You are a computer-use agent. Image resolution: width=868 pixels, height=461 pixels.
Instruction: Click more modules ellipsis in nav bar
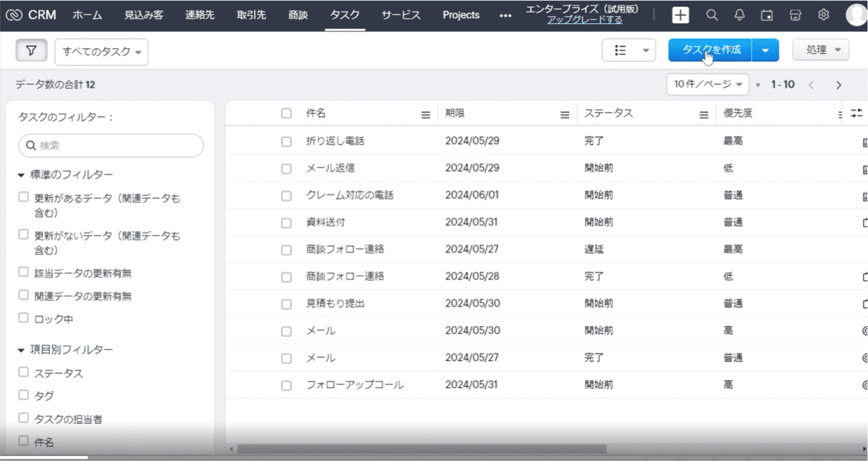coord(505,15)
